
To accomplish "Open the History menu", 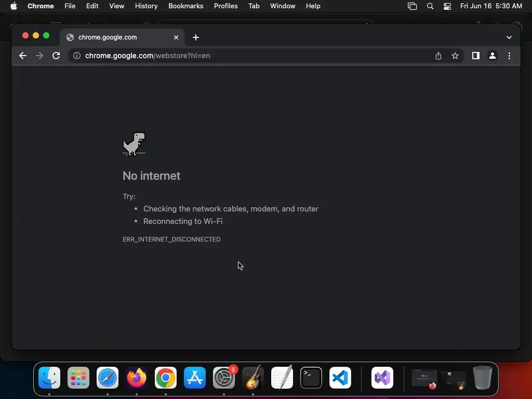I will pos(146,6).
